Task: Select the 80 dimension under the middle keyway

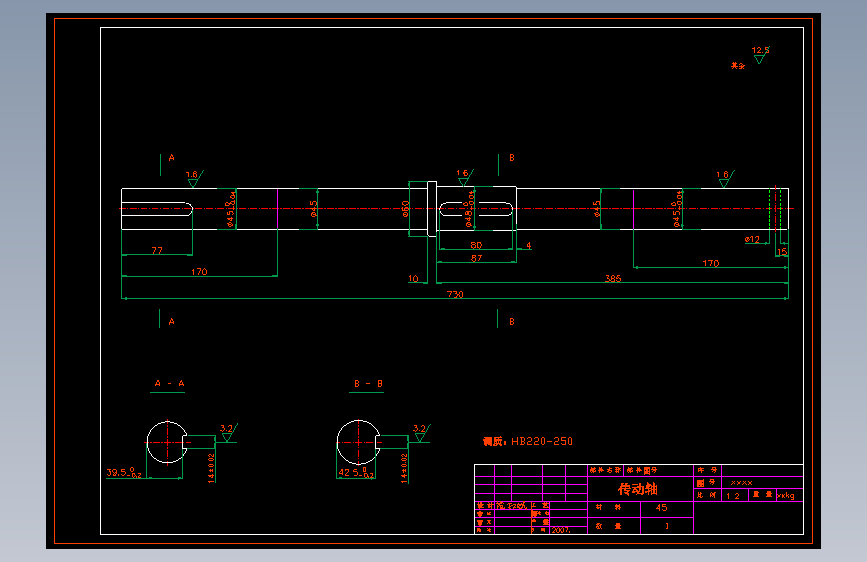Action: coord(476,245)
